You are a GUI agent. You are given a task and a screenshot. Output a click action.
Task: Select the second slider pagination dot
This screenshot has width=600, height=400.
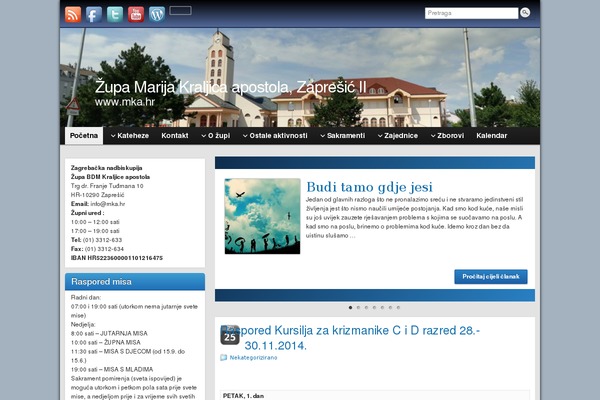(358, 307)
